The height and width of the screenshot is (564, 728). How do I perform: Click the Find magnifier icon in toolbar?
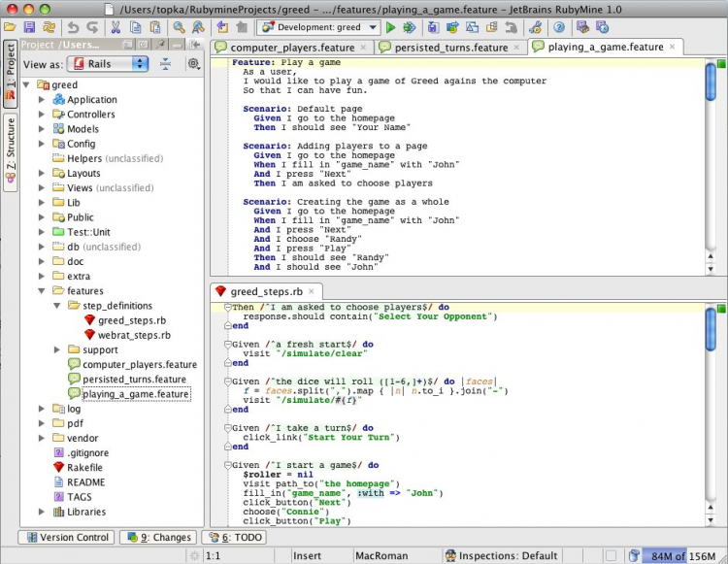click(x=180, y=27)
